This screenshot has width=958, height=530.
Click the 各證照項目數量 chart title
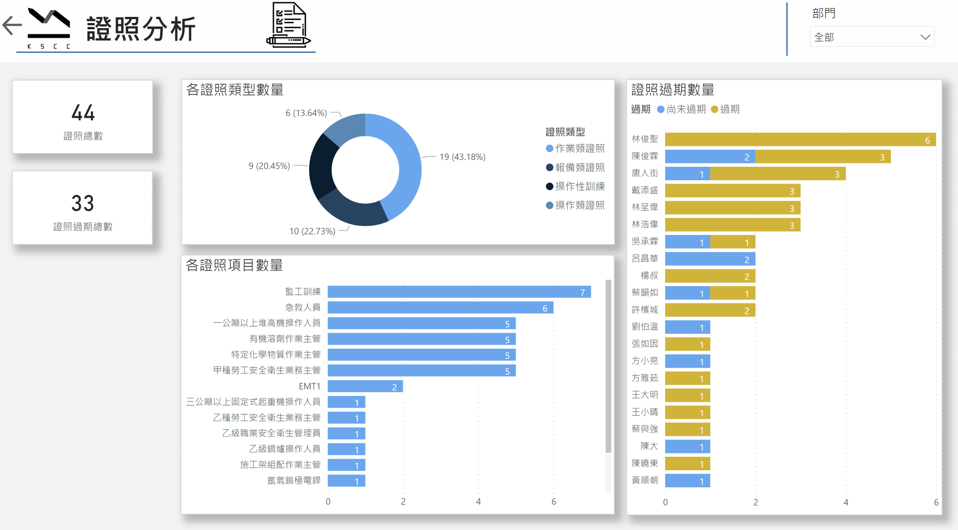coord(235,265)
